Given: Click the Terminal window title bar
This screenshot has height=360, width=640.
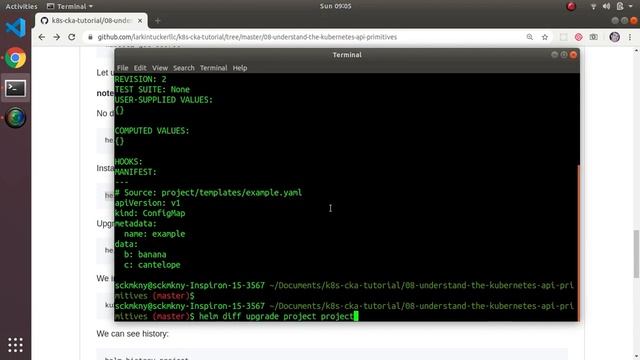Looking at the screenshot, I should (347, 55).
